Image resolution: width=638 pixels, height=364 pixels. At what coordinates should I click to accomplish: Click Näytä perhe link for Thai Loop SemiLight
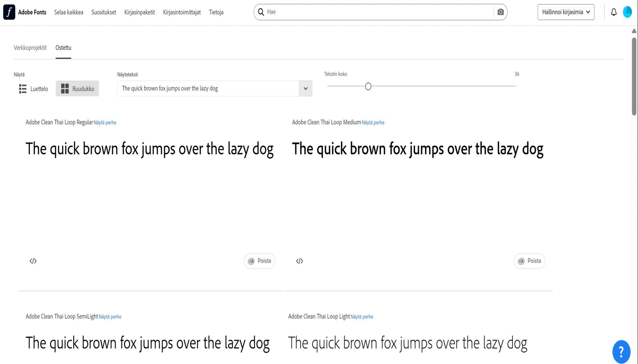pos(110,317)
